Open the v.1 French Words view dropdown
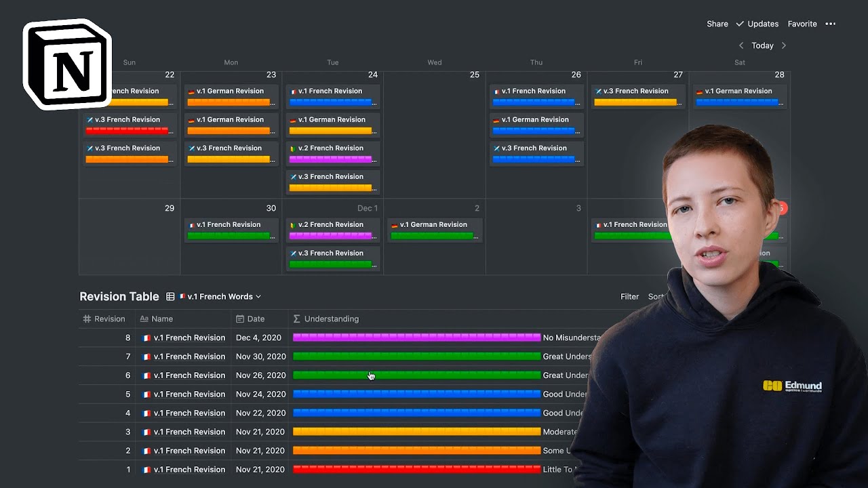The width and height of the screenshot is (868, 488). 220,297
